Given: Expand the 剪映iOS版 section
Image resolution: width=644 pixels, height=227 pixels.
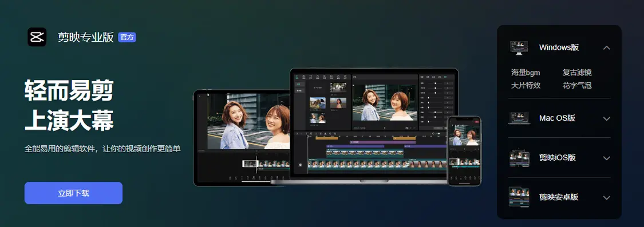Looking at the screenshot, I should 607,158.
